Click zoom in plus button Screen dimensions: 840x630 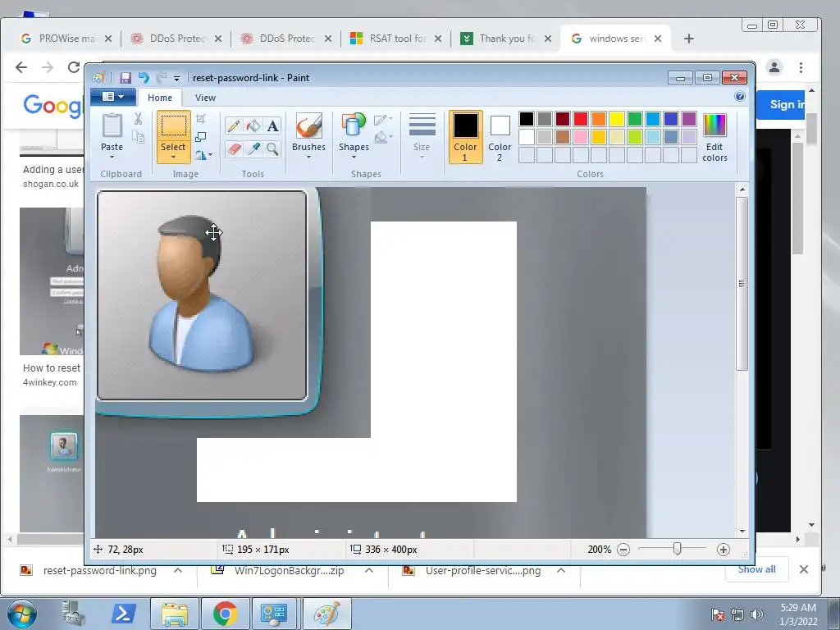(724, 550)
